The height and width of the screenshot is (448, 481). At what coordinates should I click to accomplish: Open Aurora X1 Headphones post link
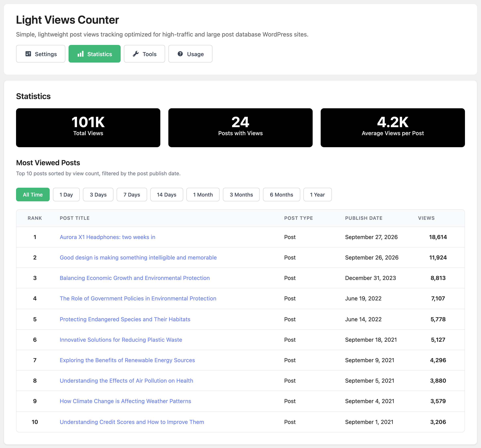click(107, 237)
